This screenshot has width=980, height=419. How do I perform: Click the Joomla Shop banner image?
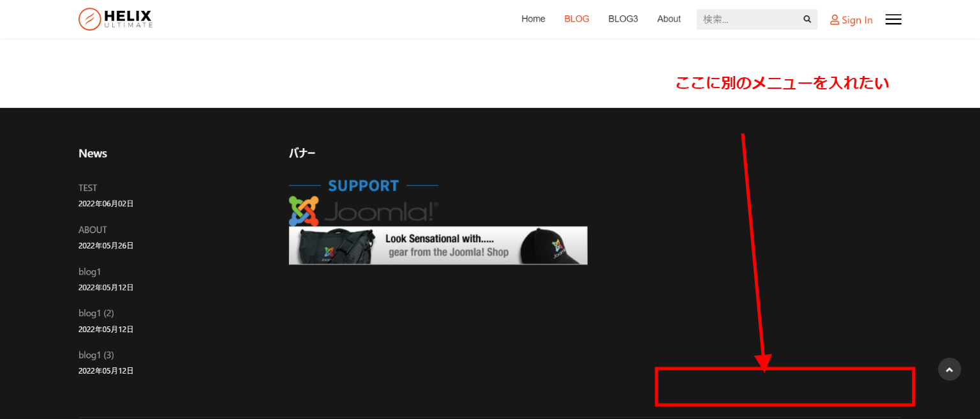pyautogui.click(x=438, y=245)
